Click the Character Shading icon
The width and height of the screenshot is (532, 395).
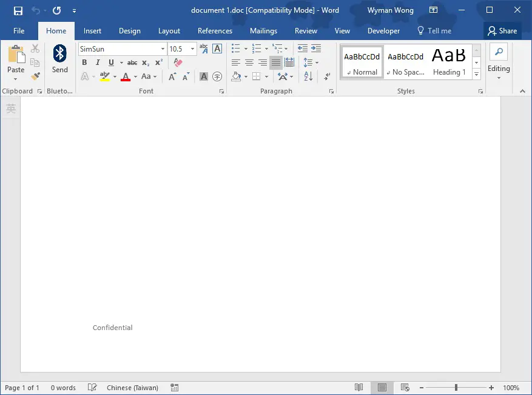pyautogui.click(x=204, y=76)
